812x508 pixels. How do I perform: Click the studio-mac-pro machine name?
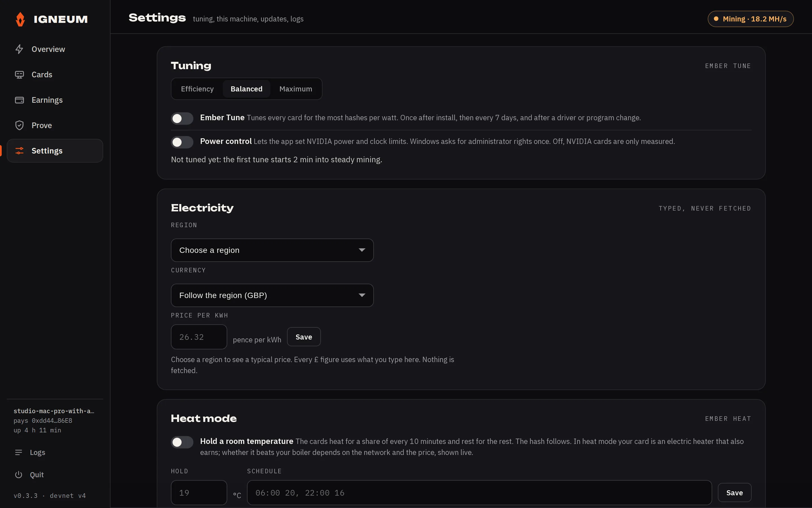click(54, 411)
